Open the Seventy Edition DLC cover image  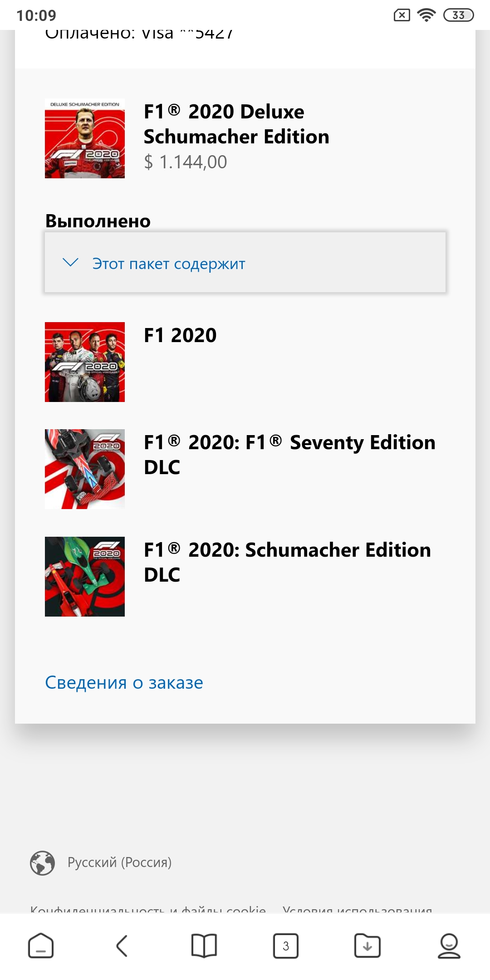(x=85, y=469)
